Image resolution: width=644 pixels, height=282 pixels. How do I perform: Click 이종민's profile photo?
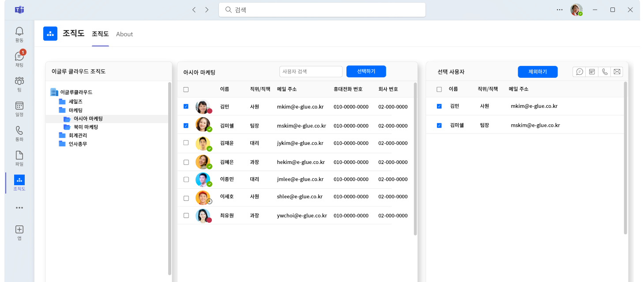[x=203, y=179]
